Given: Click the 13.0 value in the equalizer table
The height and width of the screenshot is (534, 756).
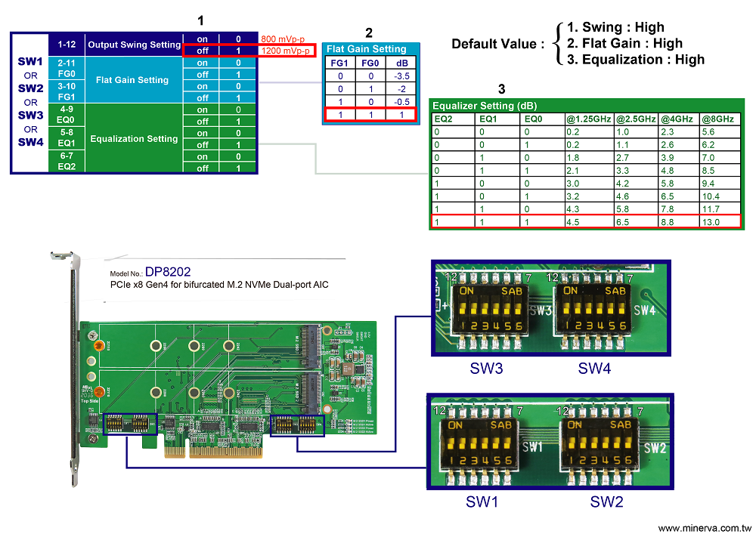Looking at the screenshot, I should pos(712,222).
